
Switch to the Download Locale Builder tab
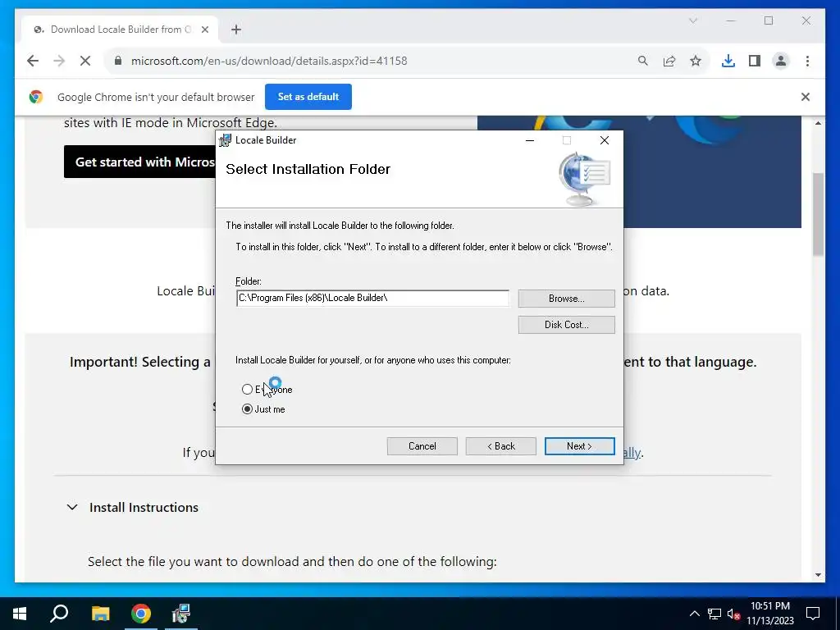[120, 30]
